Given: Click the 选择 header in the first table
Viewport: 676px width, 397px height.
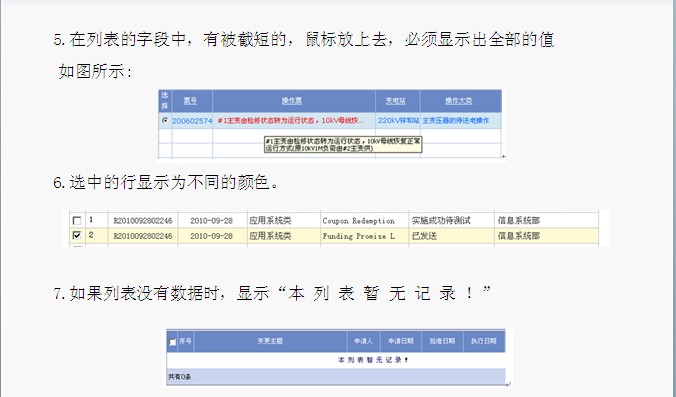Looking at the screenshot, I should click(165, 100).
